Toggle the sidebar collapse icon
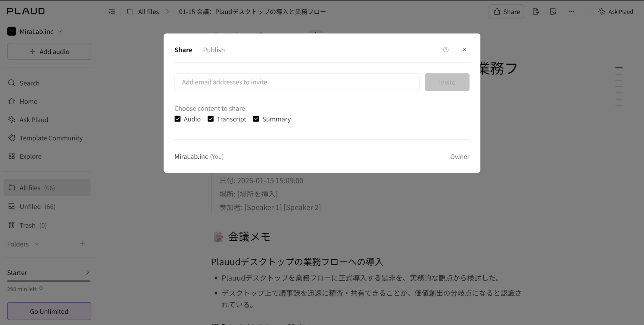 (x=112, y=12)
